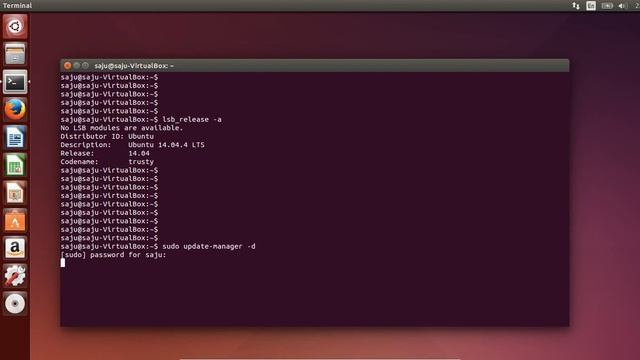Image resolution: width=640 pixels, height=360 pixels.
Task: Open the Files manager from launcher
Action: [15, 54]
